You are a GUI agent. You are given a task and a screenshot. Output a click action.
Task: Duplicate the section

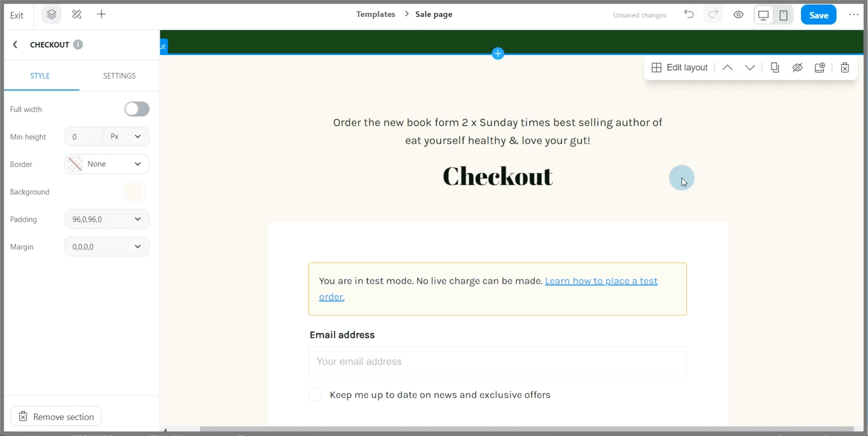pos(774,67)
